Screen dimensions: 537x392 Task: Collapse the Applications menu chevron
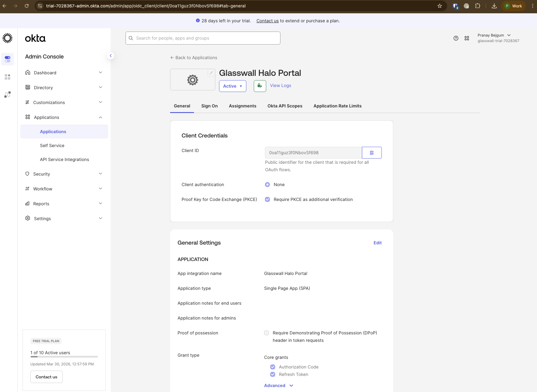[100, 117]
